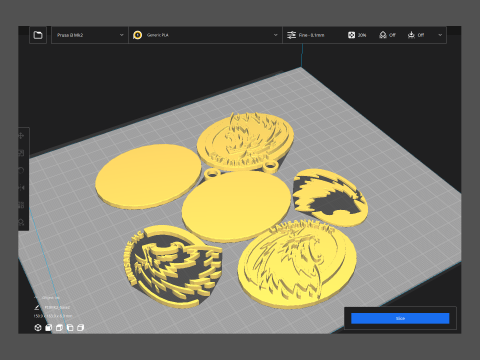Select the Support Blocker tool
This screenshot has width=480, height=360.
[x=21, y=222]
